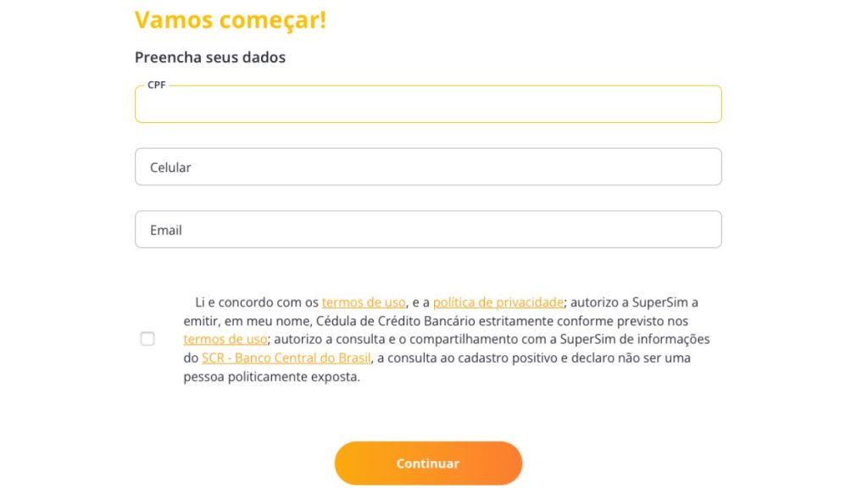Open the política de privacidade link
868x488 pixels.
[498, 302]
